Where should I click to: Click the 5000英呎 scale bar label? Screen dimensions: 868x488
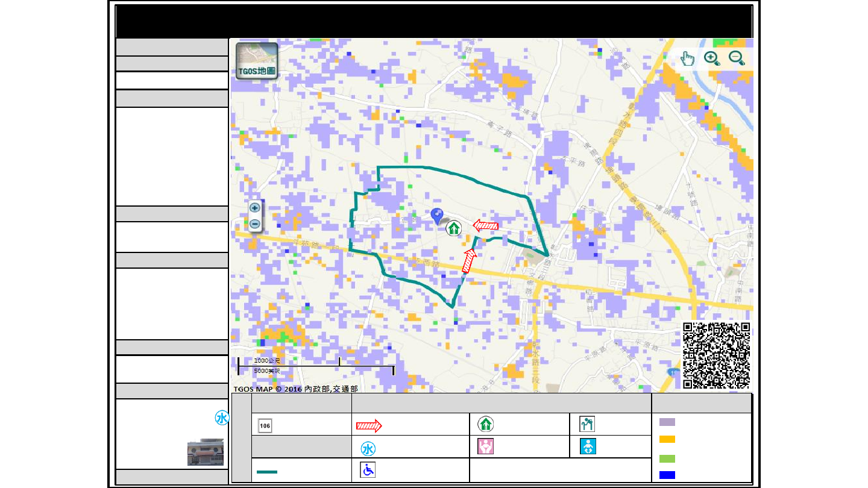267,371
